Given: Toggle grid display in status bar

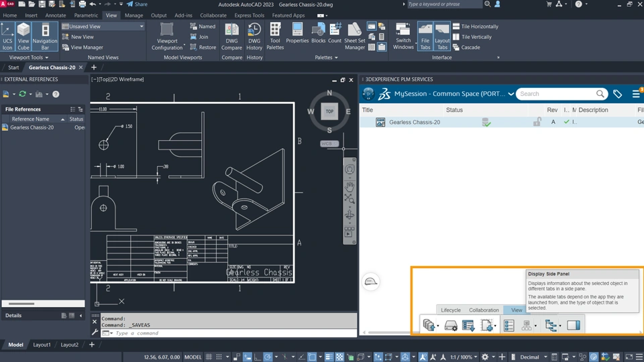Looking at the screenshot, I should 209,357.
